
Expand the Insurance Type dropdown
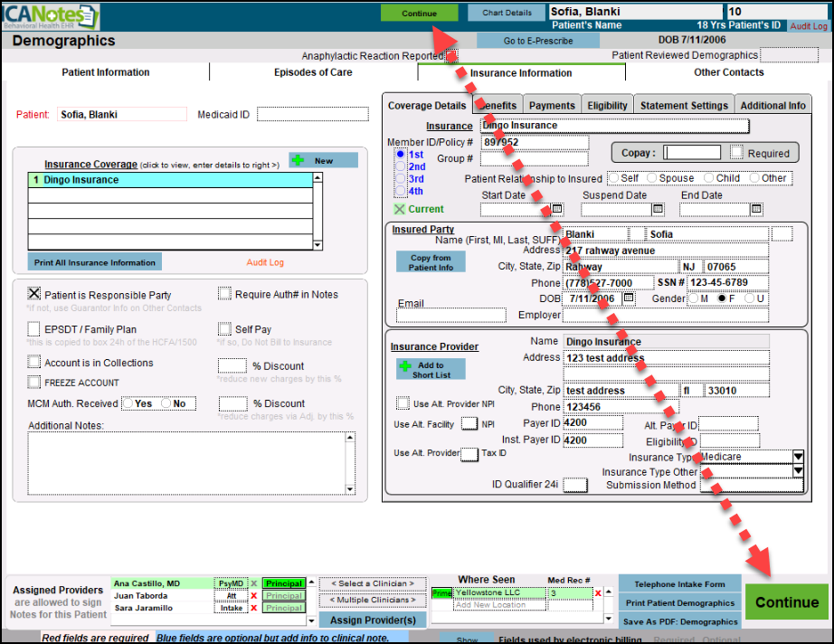[798, 457]
